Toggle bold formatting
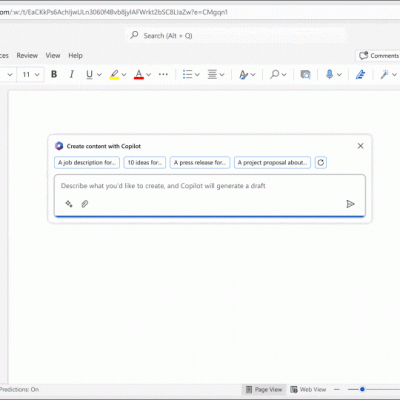This screenshot has height=400, width=400. [54, 74]
